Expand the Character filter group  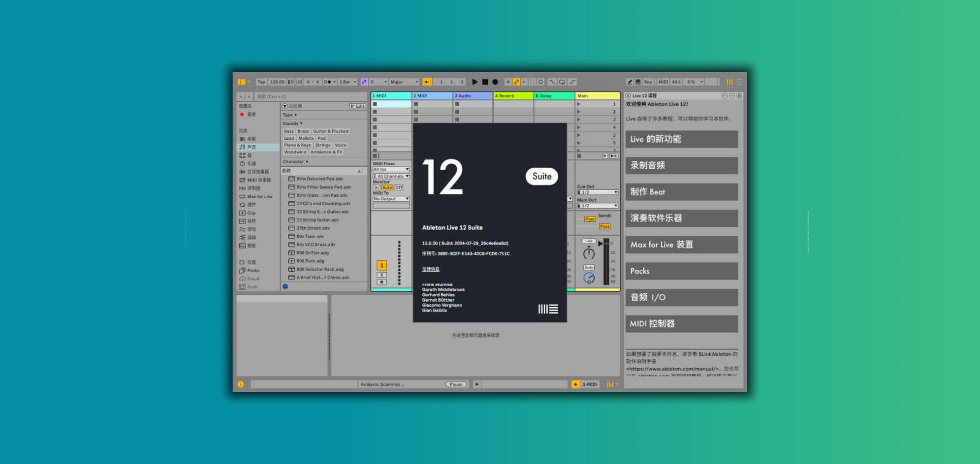click(295, 161)
